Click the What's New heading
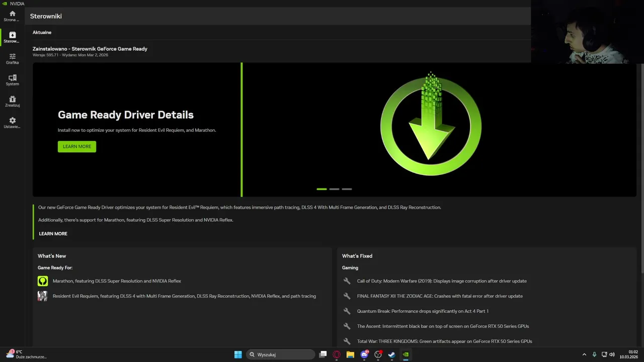Screen dimensions: 644x362 click(x=52, y=256)
